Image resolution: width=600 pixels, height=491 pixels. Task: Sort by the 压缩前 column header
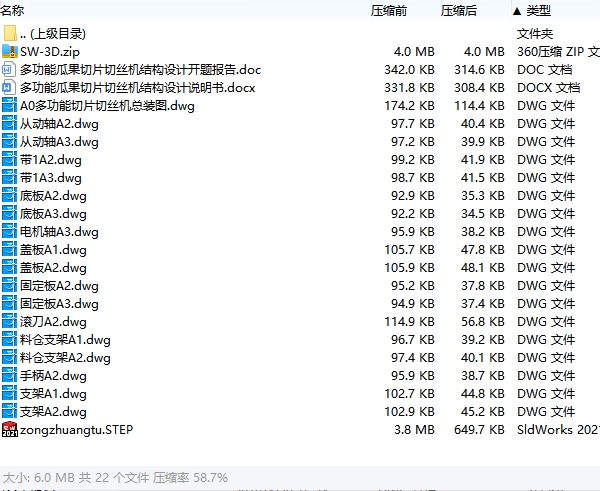(x=388, y=11)
